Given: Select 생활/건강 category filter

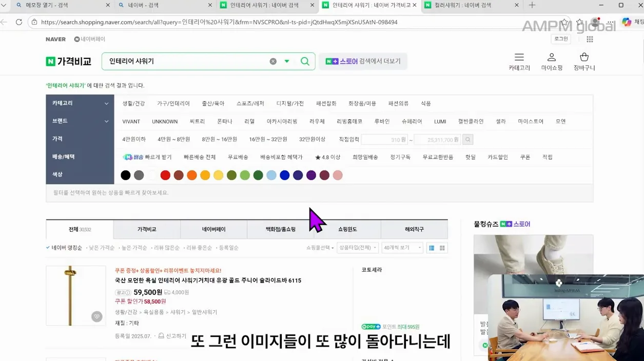Looking at the screenshot, I should [x=133, y=104].
